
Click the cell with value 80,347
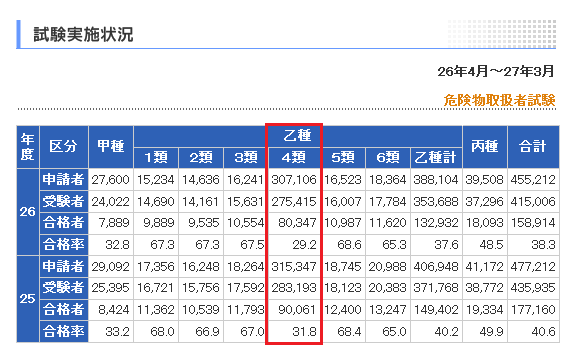(294, 223)
